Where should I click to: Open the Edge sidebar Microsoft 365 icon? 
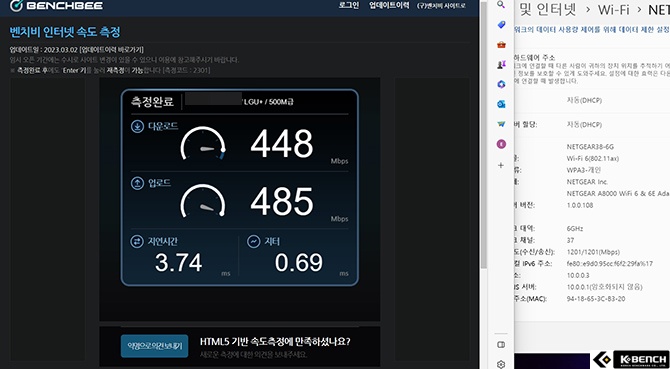pyautogui.click(x=502, y=84)
